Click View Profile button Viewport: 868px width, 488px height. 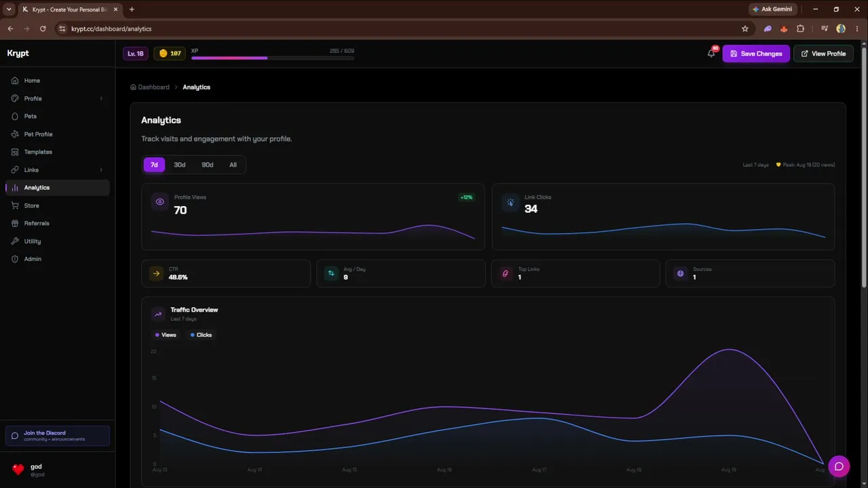coord(823,54)
